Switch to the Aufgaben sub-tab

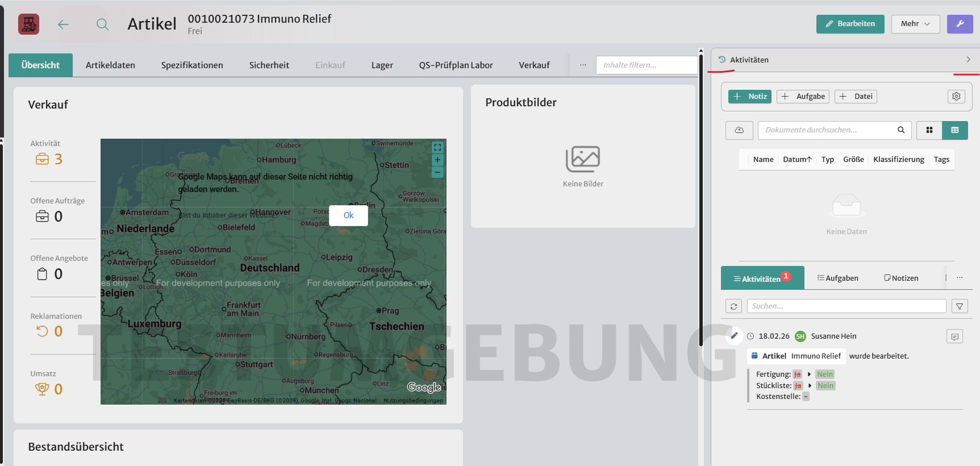tap(837, 278)
